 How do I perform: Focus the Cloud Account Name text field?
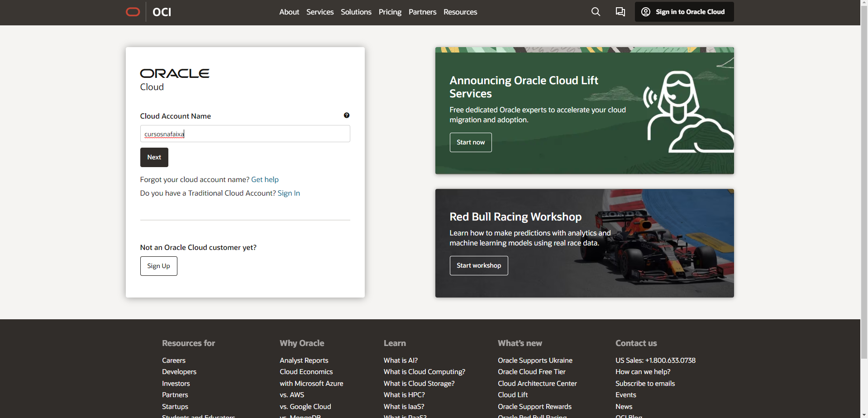coord(245,134)
